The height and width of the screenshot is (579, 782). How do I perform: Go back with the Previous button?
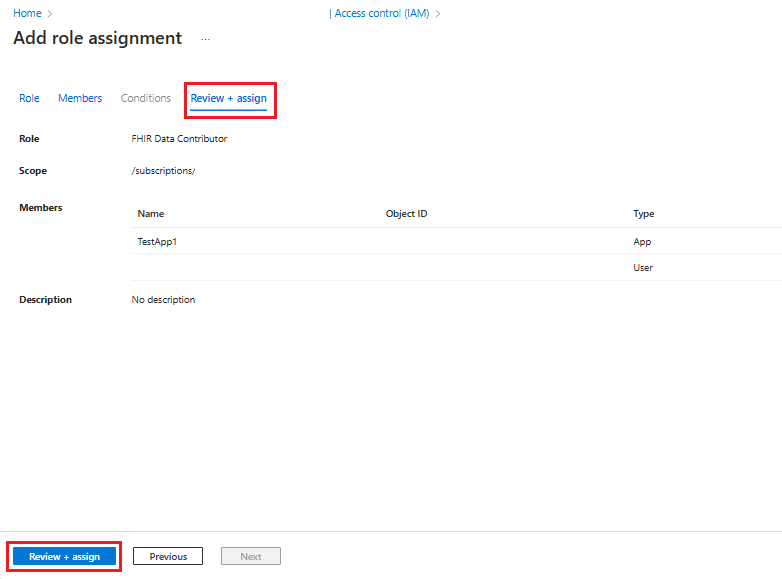168,557
